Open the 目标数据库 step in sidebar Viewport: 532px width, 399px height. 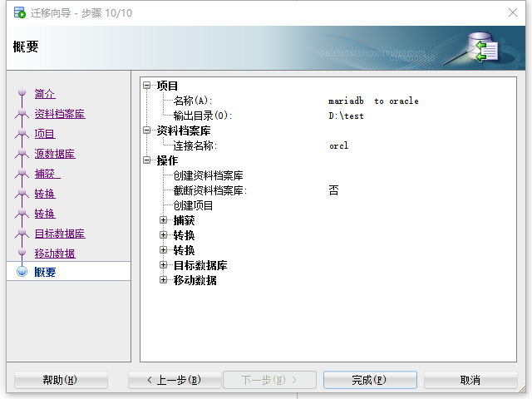60,234
